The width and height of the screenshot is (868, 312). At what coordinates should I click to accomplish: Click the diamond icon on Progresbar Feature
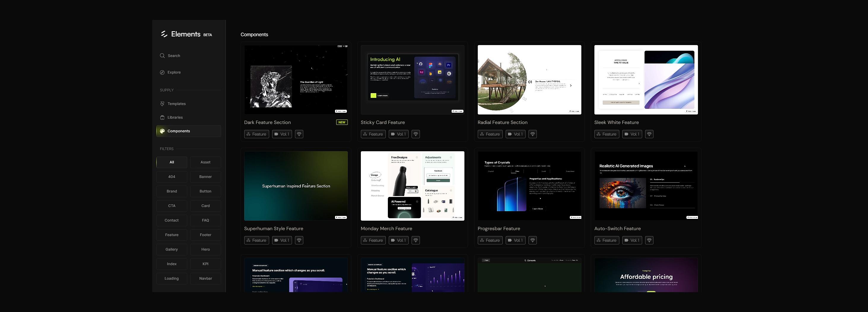(532, 240)
